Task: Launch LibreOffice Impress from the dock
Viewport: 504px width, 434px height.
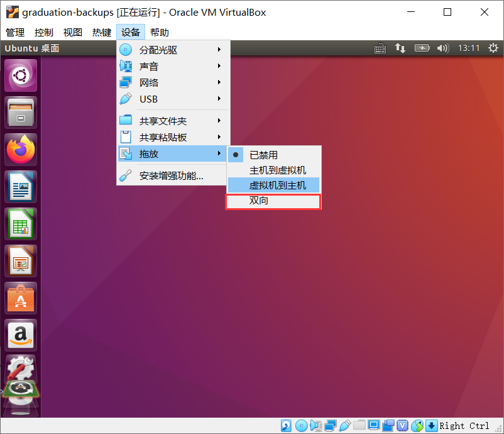Action: tap(21, 261)
